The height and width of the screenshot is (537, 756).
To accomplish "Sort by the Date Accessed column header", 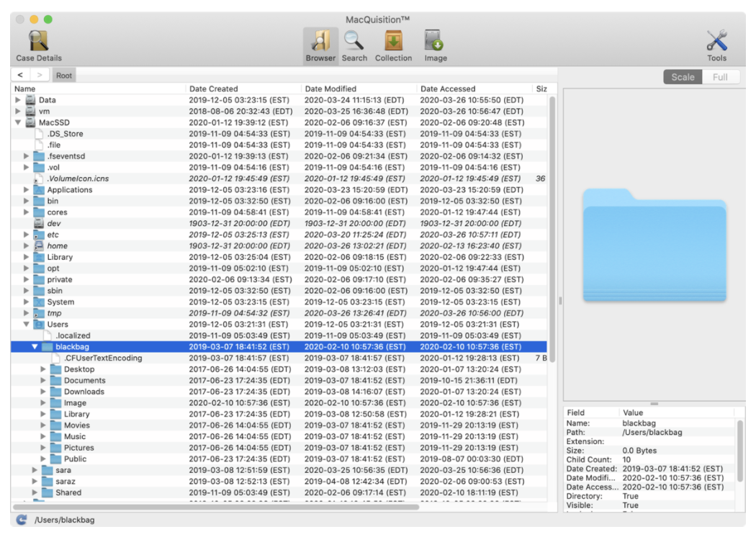I will [x=474, y=89].
